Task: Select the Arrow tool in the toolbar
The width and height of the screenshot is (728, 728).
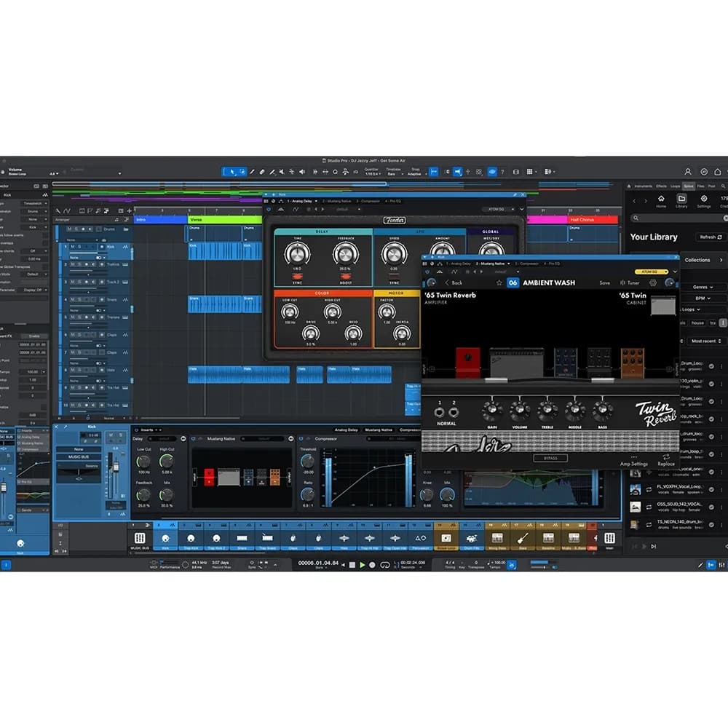Action: (232, 172)
